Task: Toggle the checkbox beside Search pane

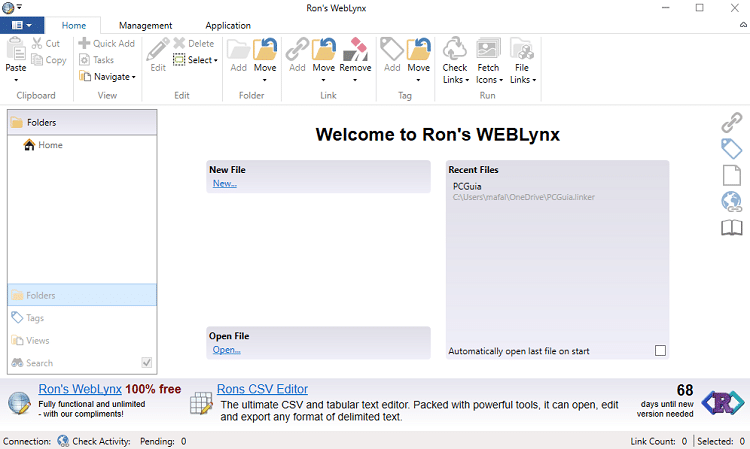Action: (x=147, y=362)
